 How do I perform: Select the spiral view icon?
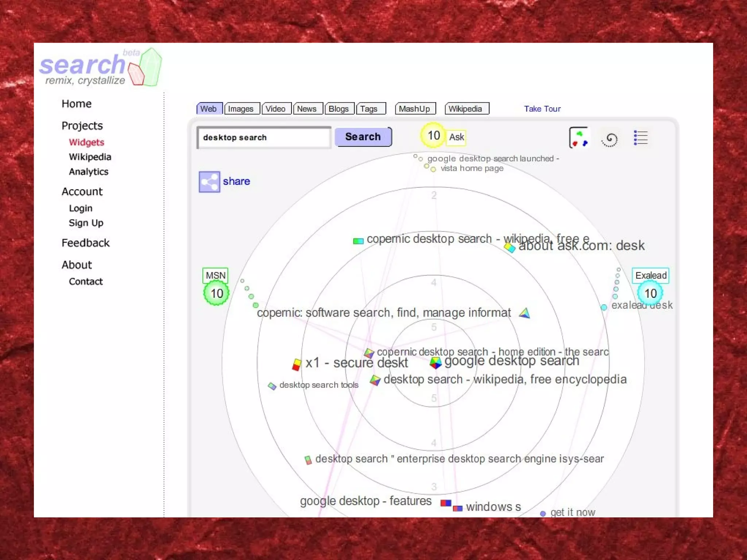(609, 139)
